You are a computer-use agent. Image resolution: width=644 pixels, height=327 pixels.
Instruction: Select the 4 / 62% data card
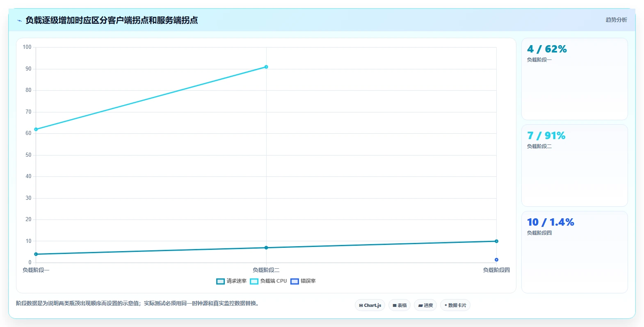pyautogui.click(x=574, y=79)
